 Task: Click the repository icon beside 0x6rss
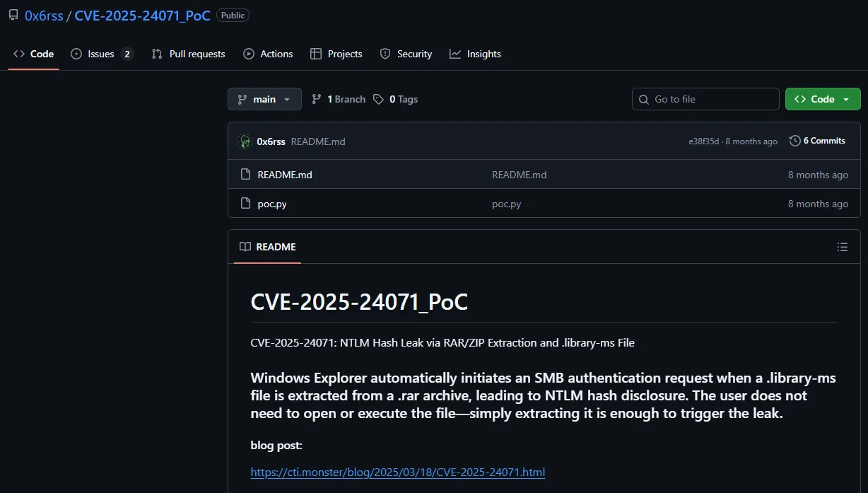point(13,16)
